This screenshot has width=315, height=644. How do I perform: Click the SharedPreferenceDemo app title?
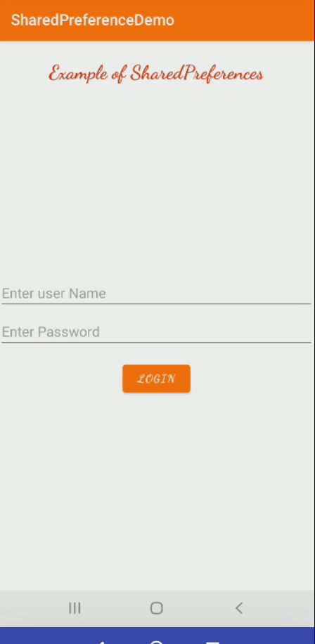pyautogui.click(x=93, y=20)
